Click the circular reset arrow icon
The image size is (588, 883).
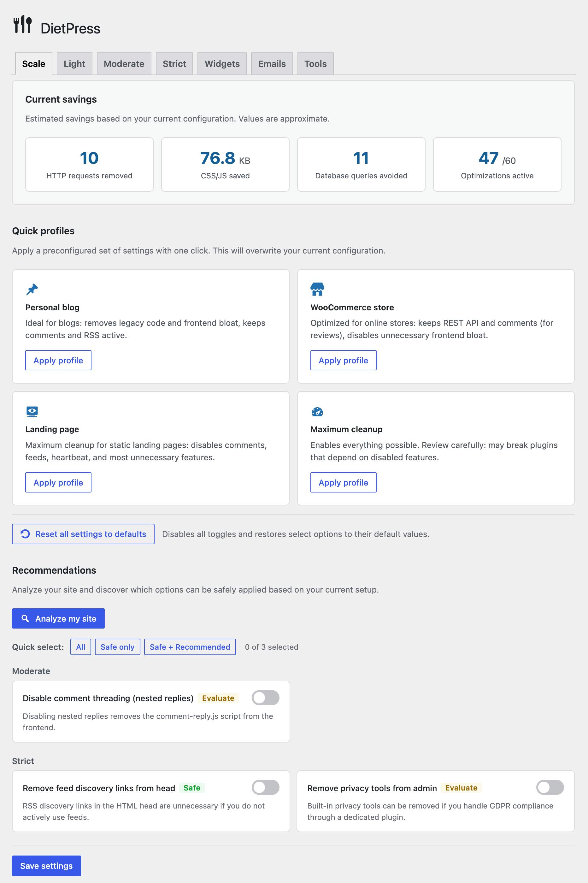pyautogui.click(x=25, y=534)
